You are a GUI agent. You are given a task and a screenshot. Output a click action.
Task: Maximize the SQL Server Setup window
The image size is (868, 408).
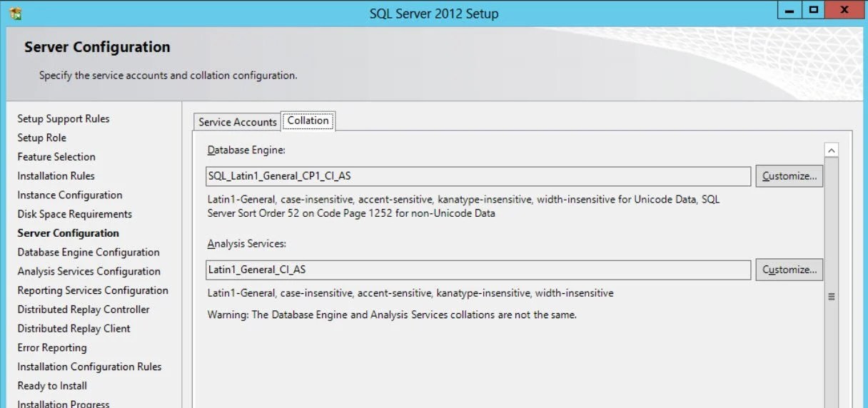(813, 11)
